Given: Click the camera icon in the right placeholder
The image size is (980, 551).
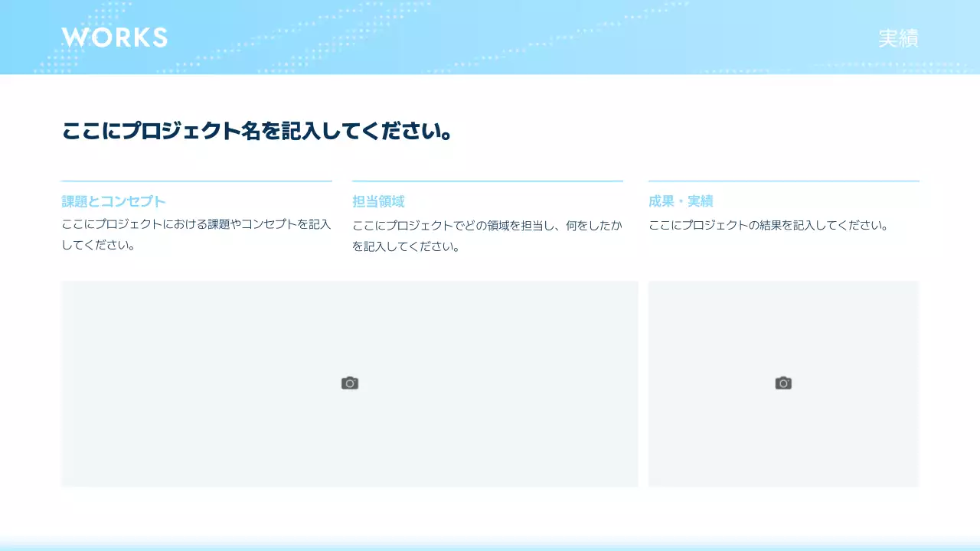Looking at the screenshot, I should 783,383.
